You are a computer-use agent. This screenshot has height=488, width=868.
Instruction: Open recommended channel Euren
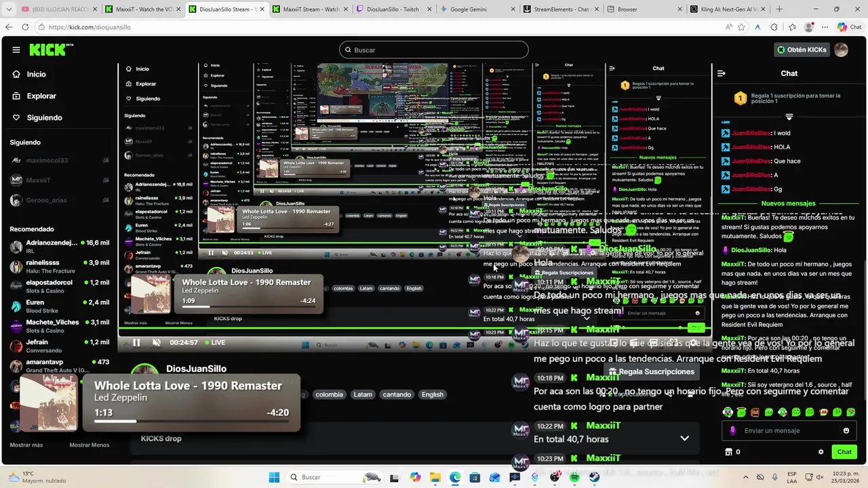coord(59,306)
